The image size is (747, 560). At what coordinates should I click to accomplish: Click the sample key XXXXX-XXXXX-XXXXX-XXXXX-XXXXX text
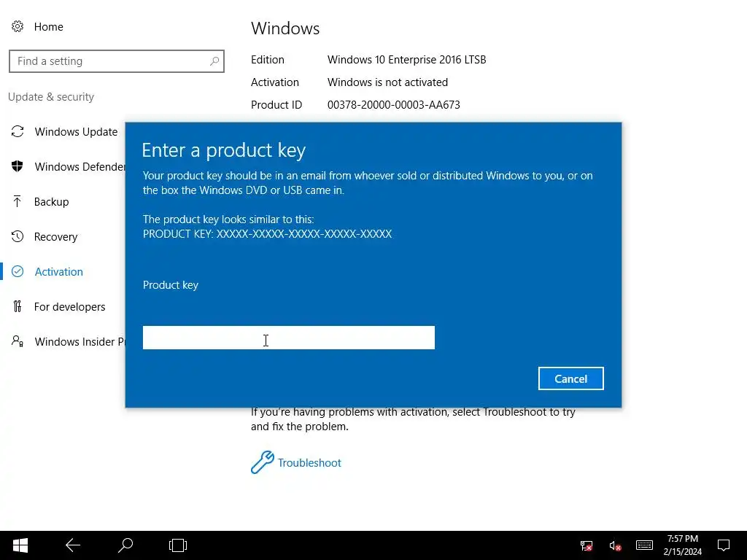[x=304, y=234]
